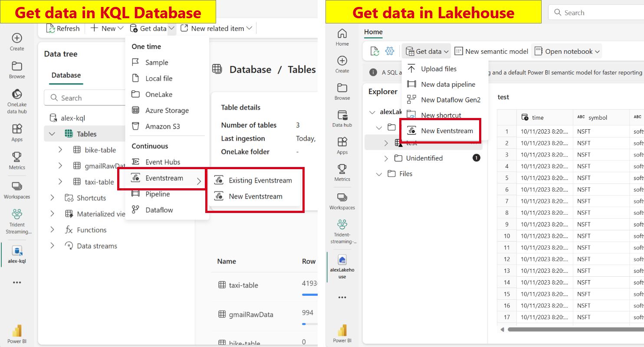This screenshot has width=644, height=347.
Task: Click the Home icon in the Lakehouse sidebar
Action: point(342,37)
